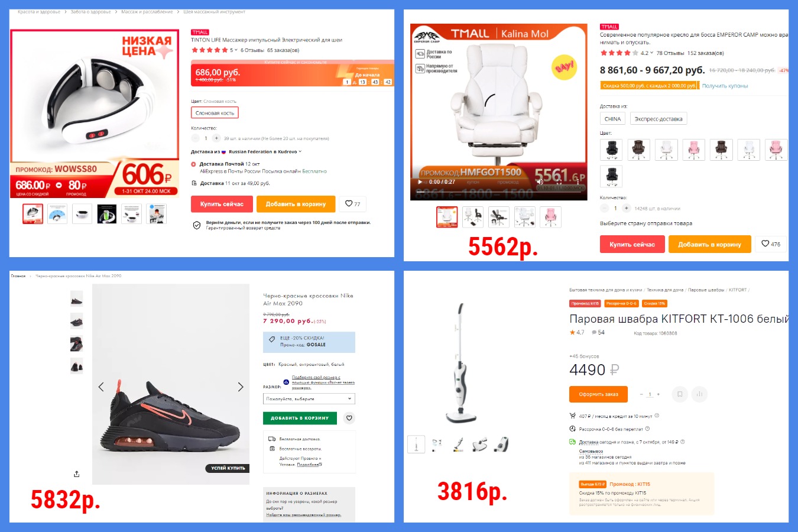Show next sneaker photo with right arrow
This screenshot has height=532, width=798.
coord(241,387)
